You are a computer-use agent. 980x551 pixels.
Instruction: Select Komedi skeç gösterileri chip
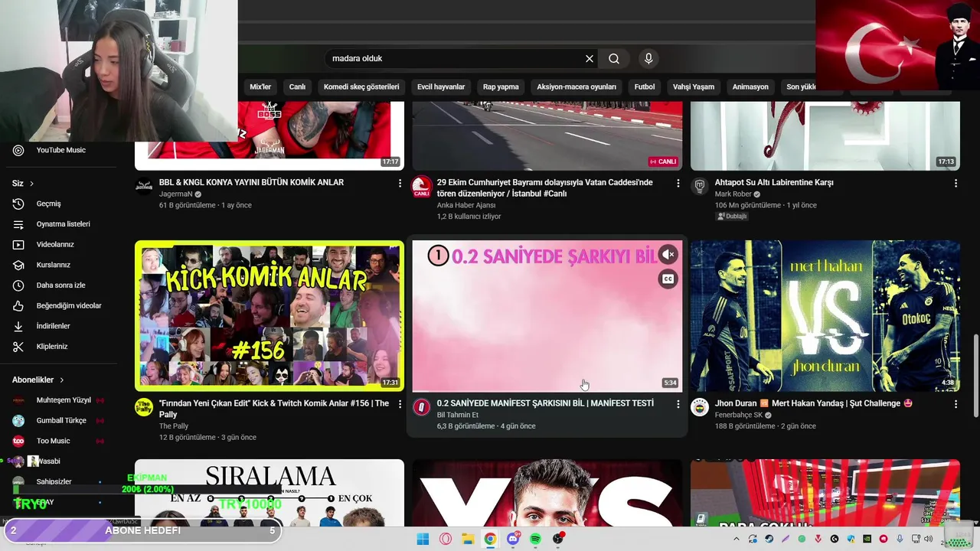point(361,87)
